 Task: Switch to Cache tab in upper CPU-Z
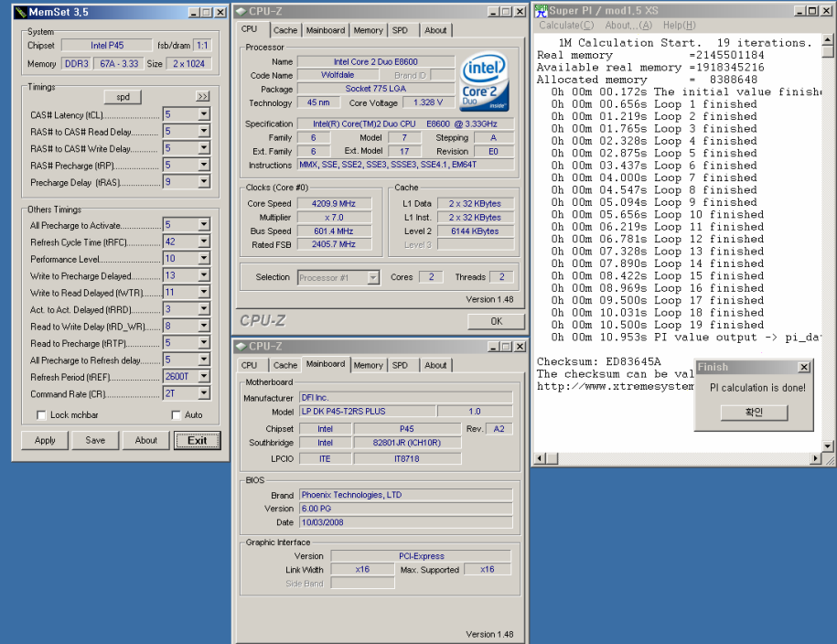(285, 30)
